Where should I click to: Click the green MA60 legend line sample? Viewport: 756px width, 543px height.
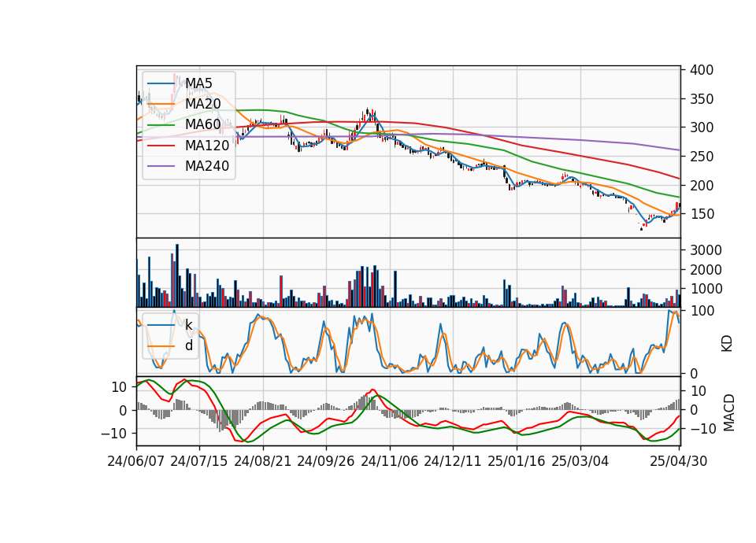(x=161, y=125)
